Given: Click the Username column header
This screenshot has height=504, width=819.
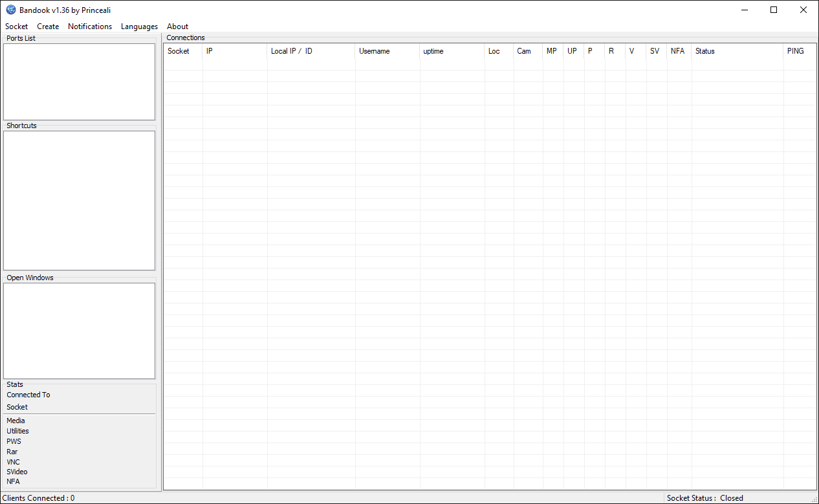Looking at the screenshot, I should tap(387, 51).
